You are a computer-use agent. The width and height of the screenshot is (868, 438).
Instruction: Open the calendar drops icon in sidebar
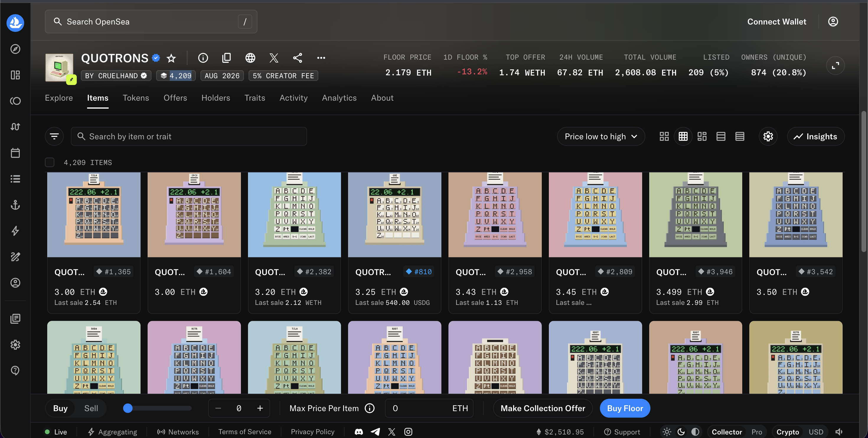[x=15, y=153]
